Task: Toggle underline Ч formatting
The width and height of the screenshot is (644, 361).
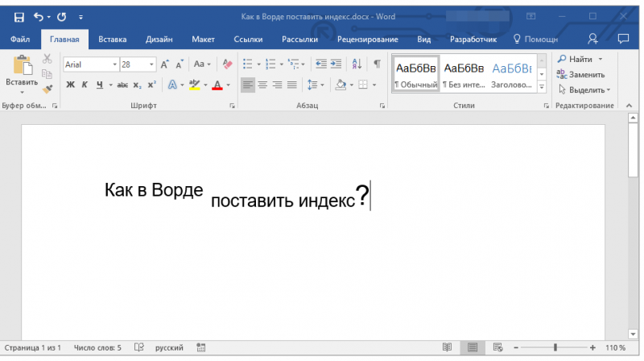Action: coord(99,85)
